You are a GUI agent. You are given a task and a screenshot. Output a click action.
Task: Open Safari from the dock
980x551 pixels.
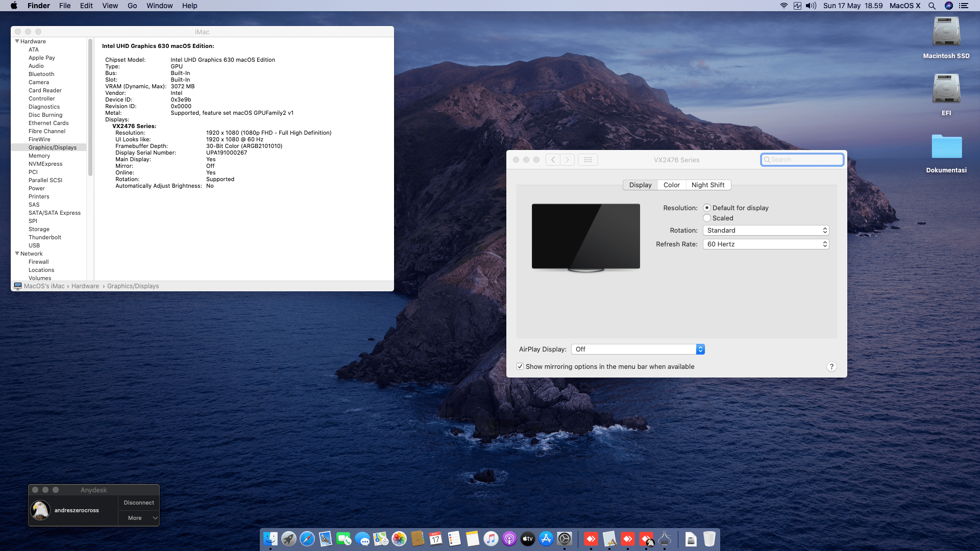(307, 539)
